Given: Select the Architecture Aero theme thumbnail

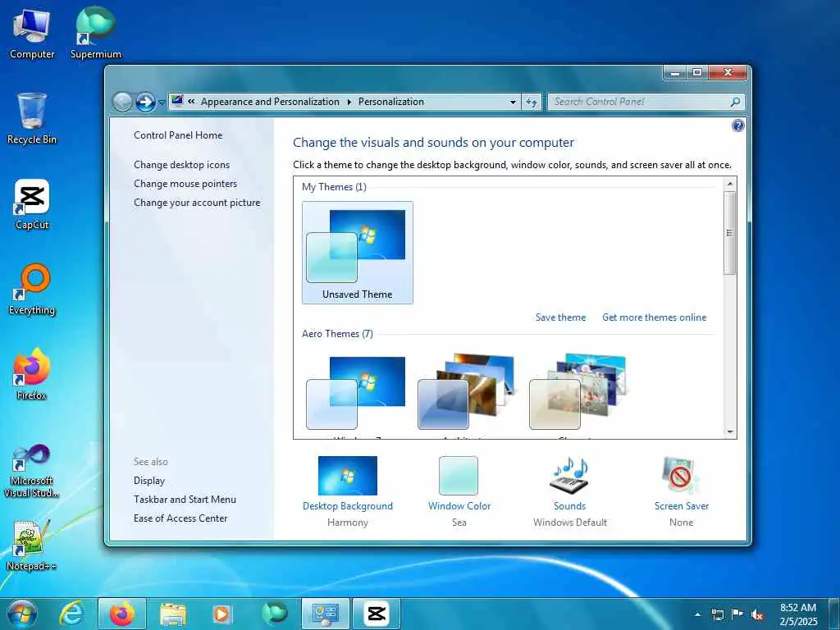Looking at the screenshot, I should click(x=467, y=393).
